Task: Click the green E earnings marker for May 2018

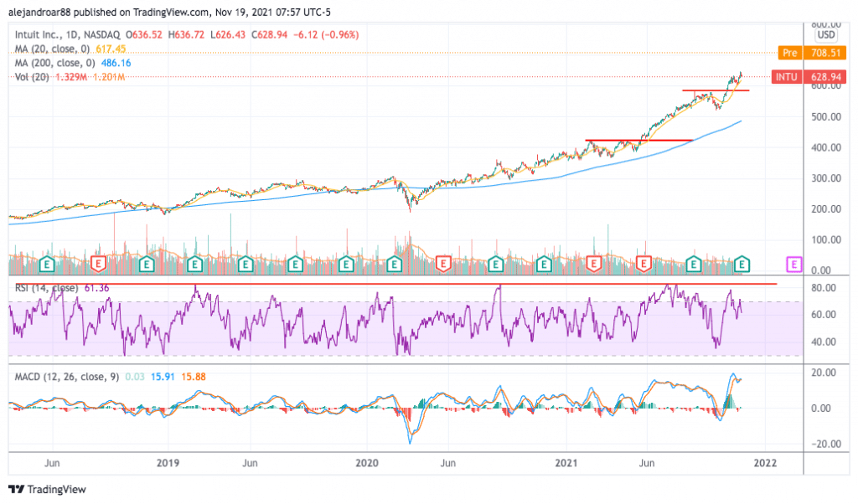Action: pyautogui.click(x=47, y=265)
